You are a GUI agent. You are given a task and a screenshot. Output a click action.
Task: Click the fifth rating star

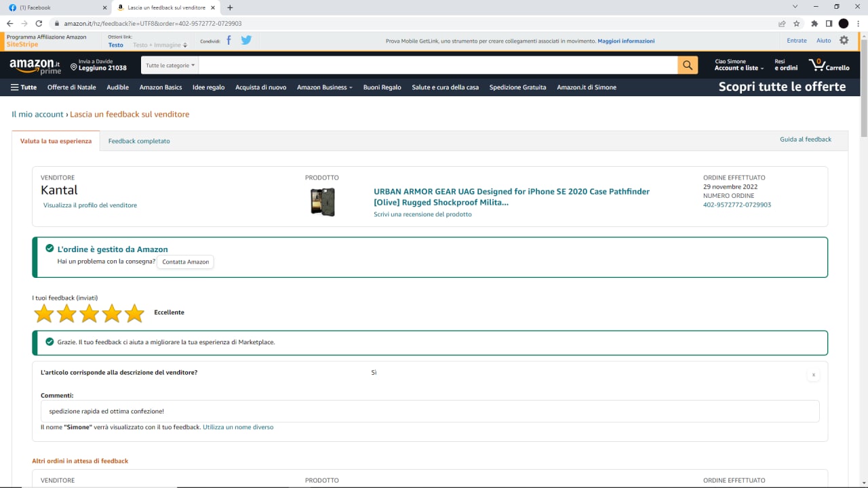click(x=135, y=313)
